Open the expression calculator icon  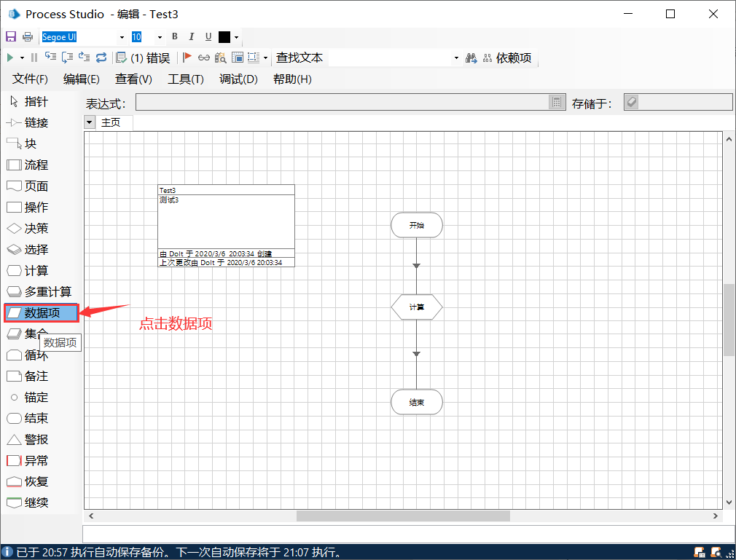point(557,102)
